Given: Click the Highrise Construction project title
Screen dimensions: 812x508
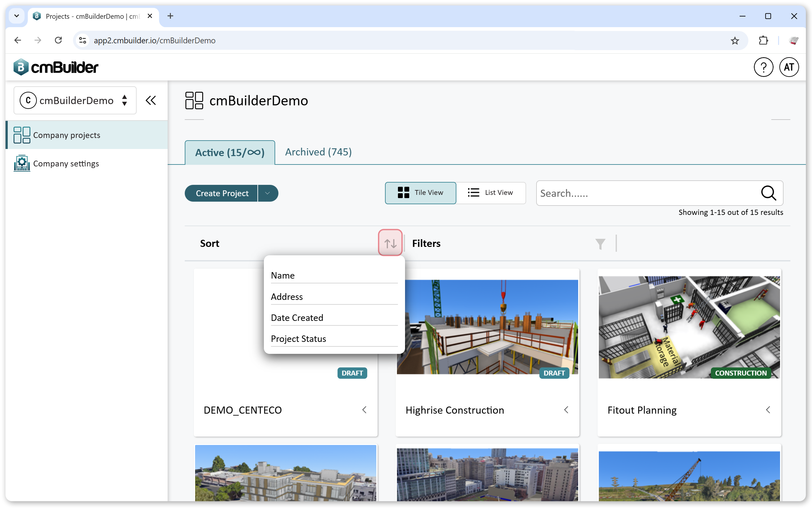Looking at the screenshot, I should point(455,410).
